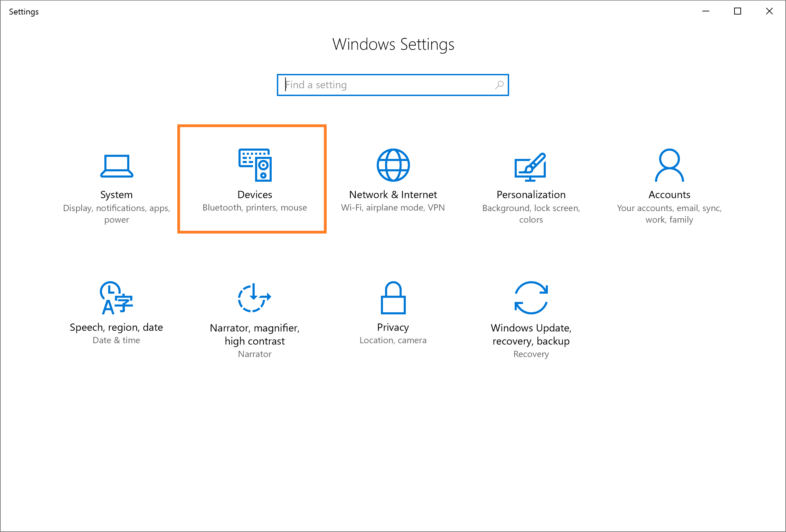Click 'Bluetooth, printers, mouse' description
Image resolution: width=786 pixels, height=532 pixels.
[x=255, y=208]
